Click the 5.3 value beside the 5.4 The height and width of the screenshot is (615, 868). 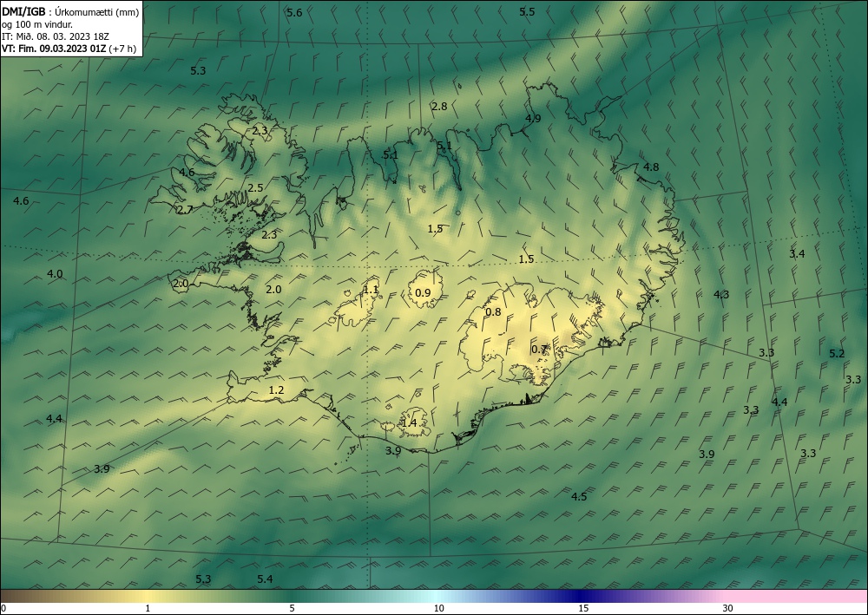point(203,579)
